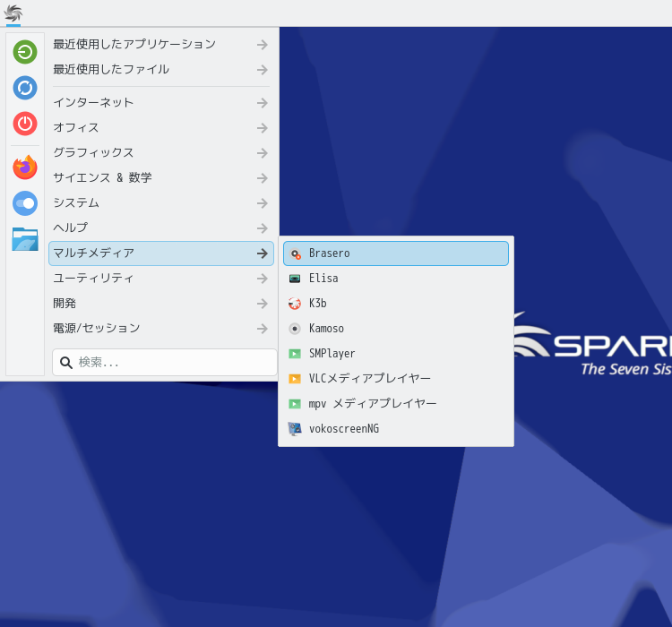Expand the システム submenu arrow
The width and height of the screenshot is (672, 627).
coord(263,203)
